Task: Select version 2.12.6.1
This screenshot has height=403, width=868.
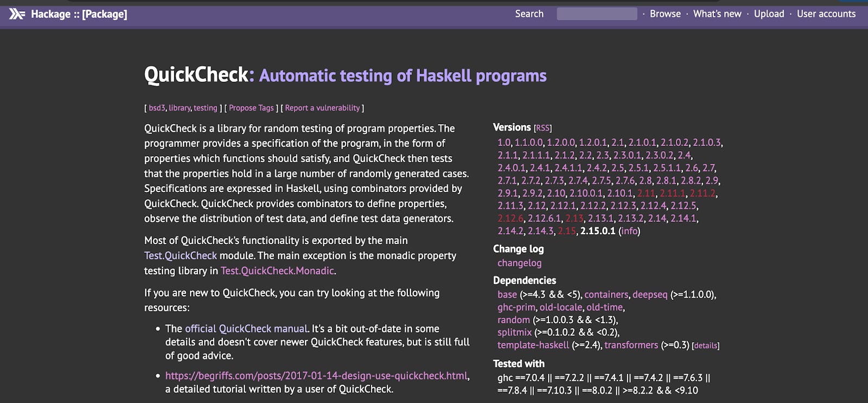Action: (x=545, y=219)
